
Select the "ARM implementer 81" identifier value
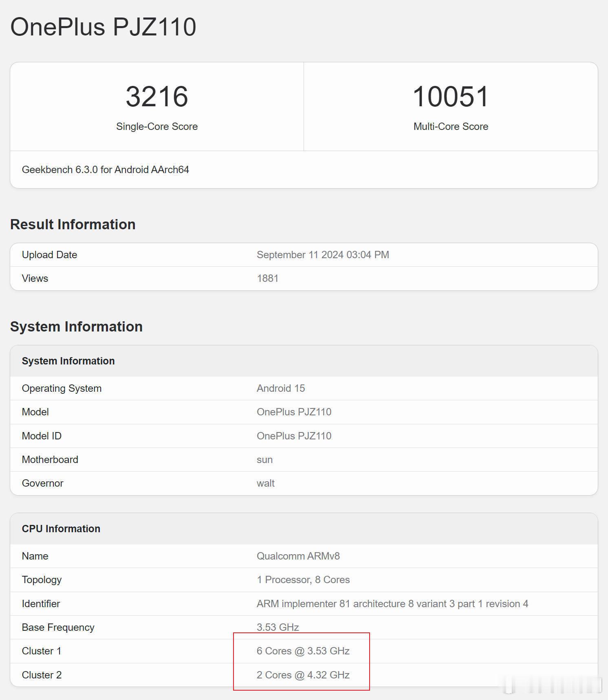coord(392,603)
